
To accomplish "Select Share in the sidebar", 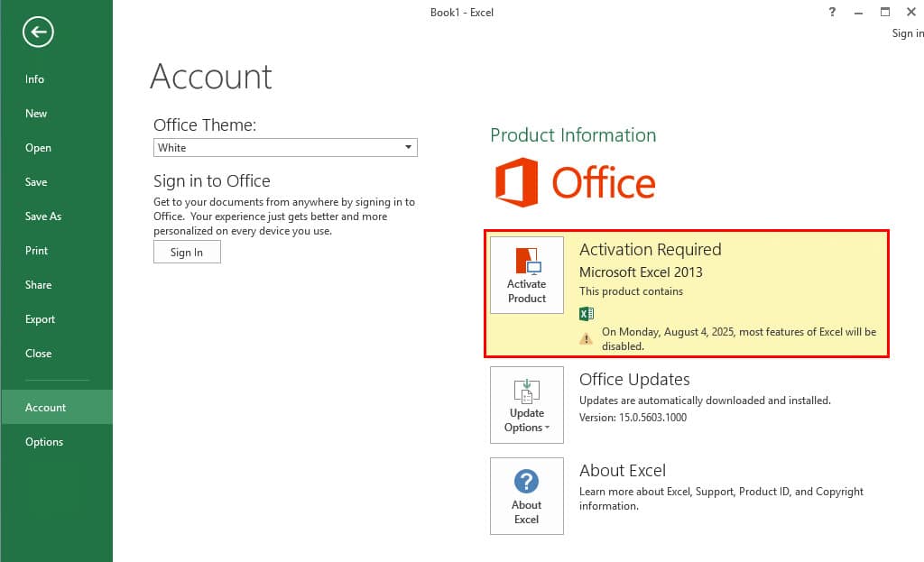I will click(x=57, y=284).
